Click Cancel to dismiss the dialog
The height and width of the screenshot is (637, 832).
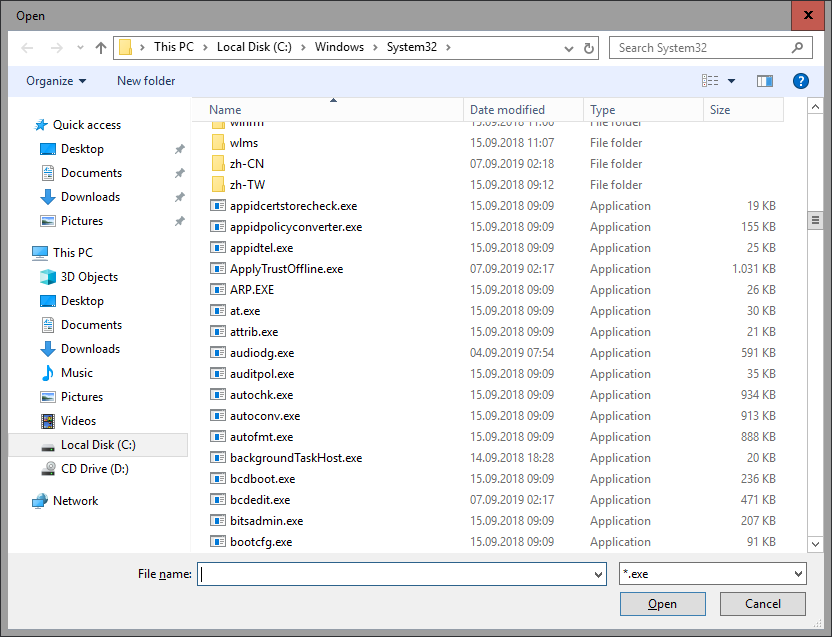[762, 603]
